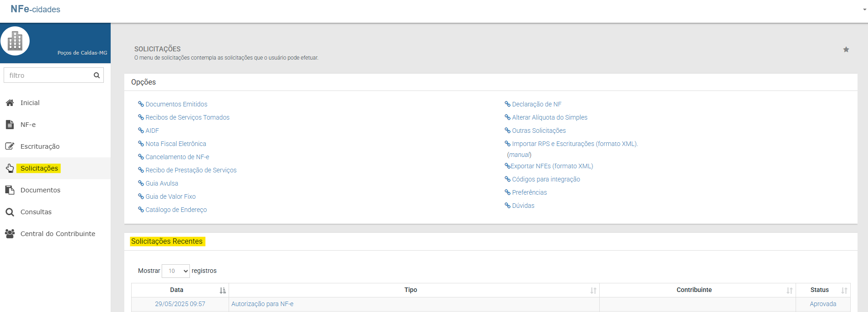Open Documentos Emitidos link
The image size is (868, 312).
pos(176,104)
